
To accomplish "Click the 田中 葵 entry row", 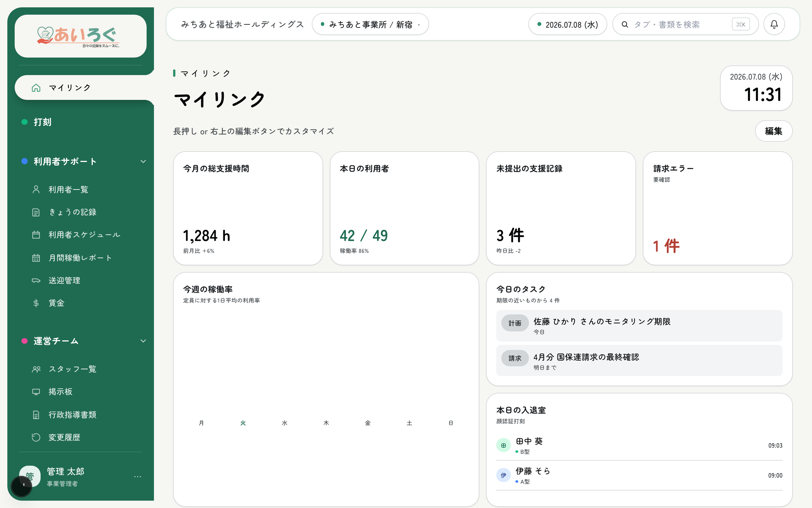I will [639, 446].
